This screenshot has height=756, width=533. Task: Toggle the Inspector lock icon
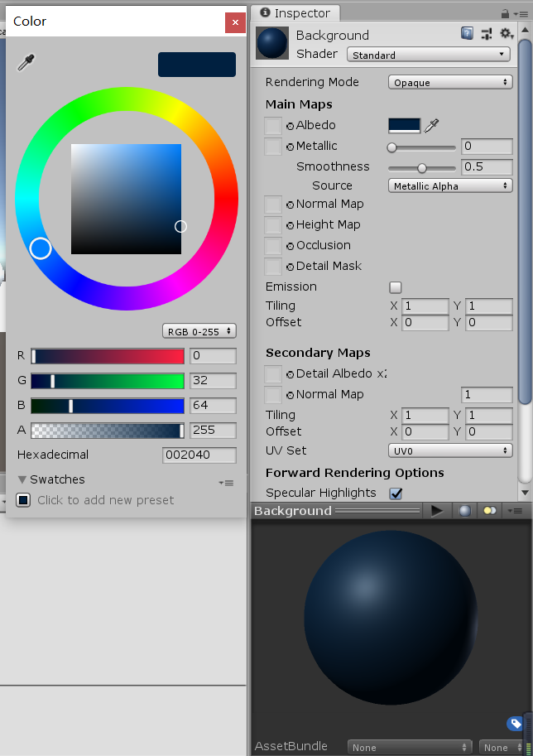coord(505,13)
